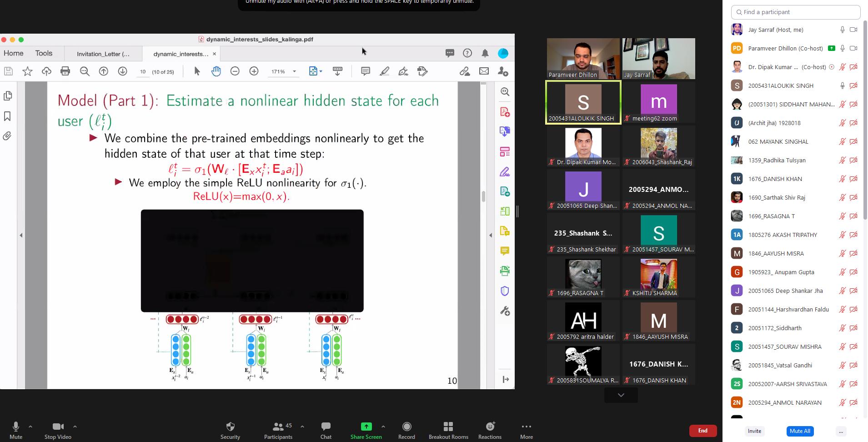Click the red End meeting button
The width and height of the screenshot is (868, 442).
click(x=702, y=431)
